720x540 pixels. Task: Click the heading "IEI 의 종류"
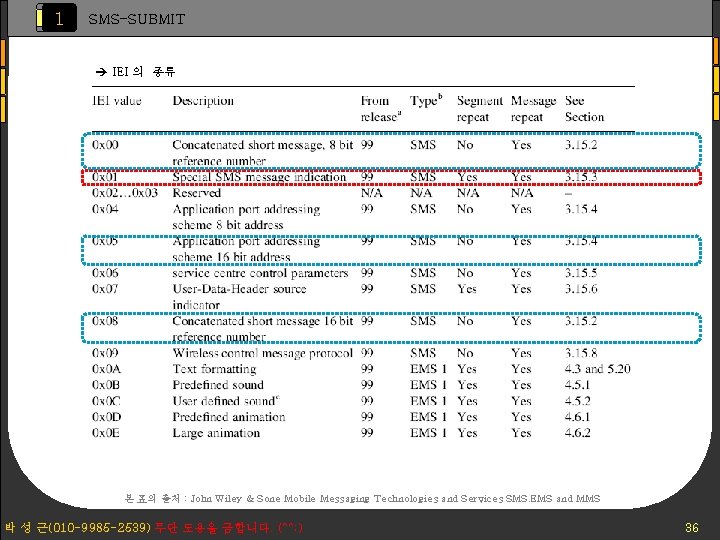[135, 72]
